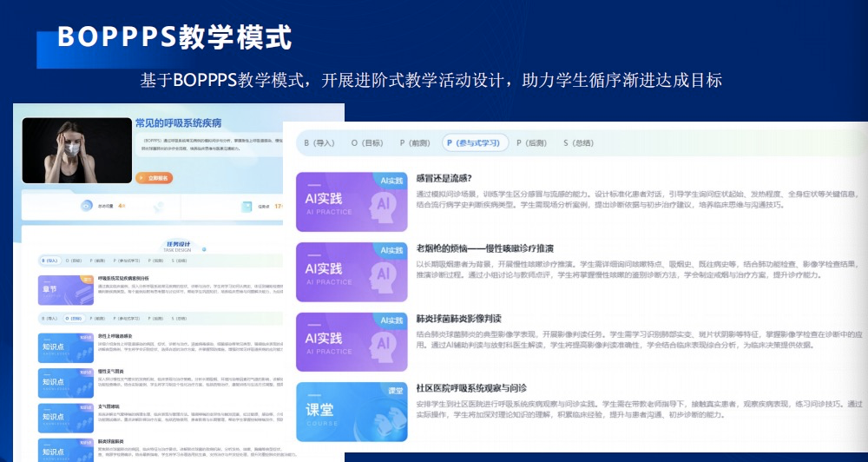Viewport: 868px width, 462px height.
Task: Click the 课堂 corner tag on the blue card
Action: [394, 390]
